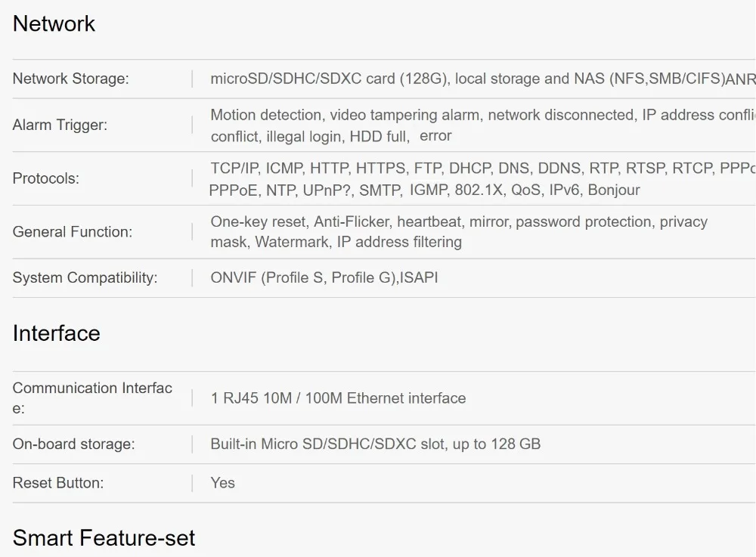756x557 pixels.
Task: Click the Protocols row label
Action: [x=45, y=179]
